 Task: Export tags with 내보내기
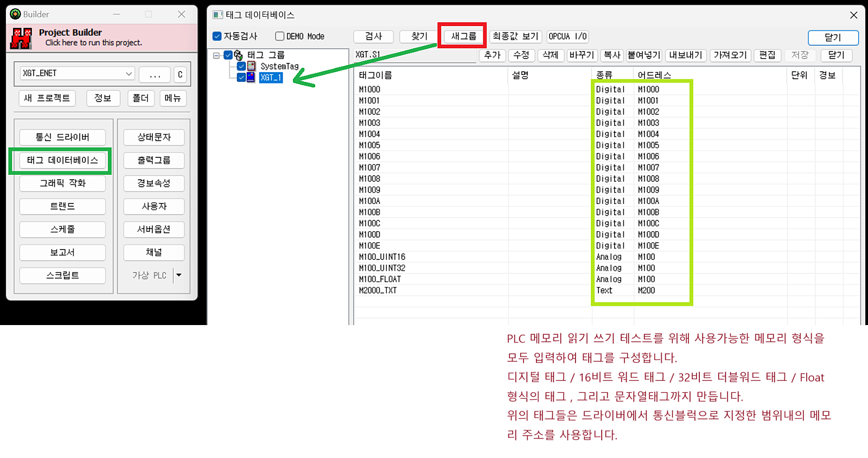coord(686,55)
